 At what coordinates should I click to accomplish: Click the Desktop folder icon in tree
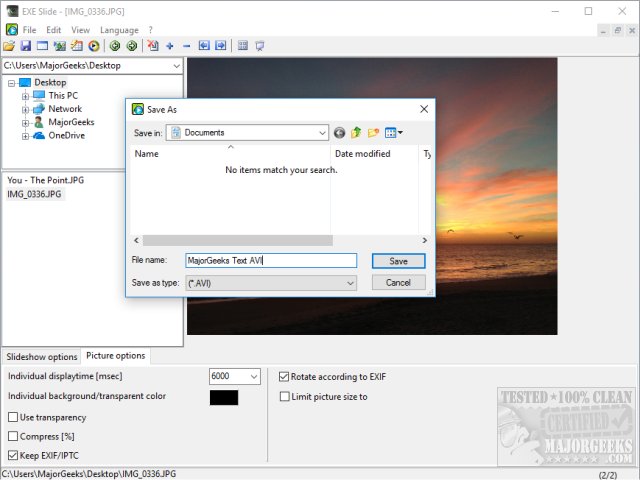25,82
